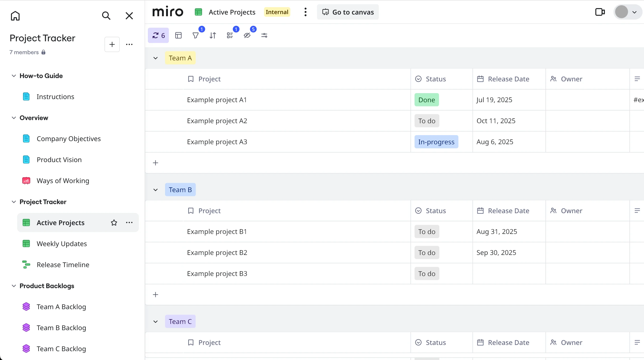Toggle hidden fields eye icon

[247, 36]
